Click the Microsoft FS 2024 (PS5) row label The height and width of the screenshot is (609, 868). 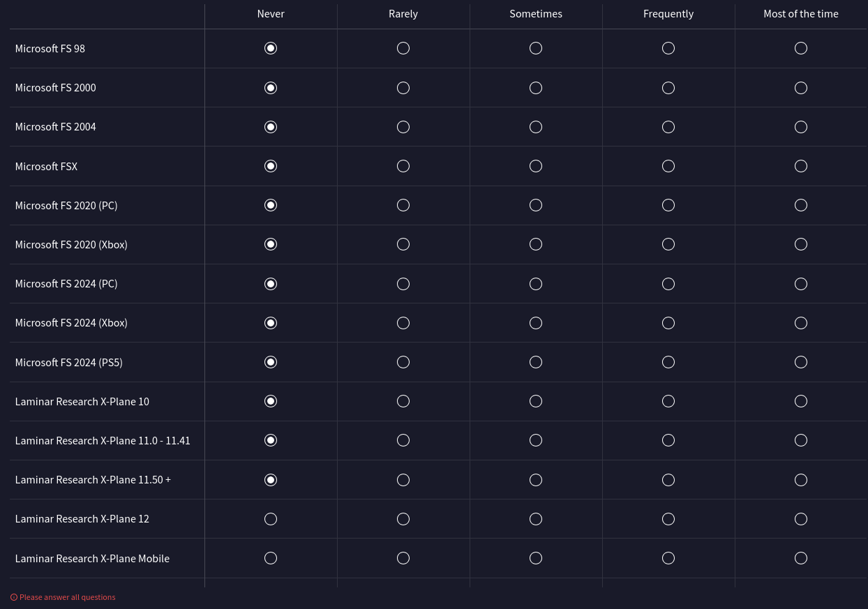click(x=68, y=363)
